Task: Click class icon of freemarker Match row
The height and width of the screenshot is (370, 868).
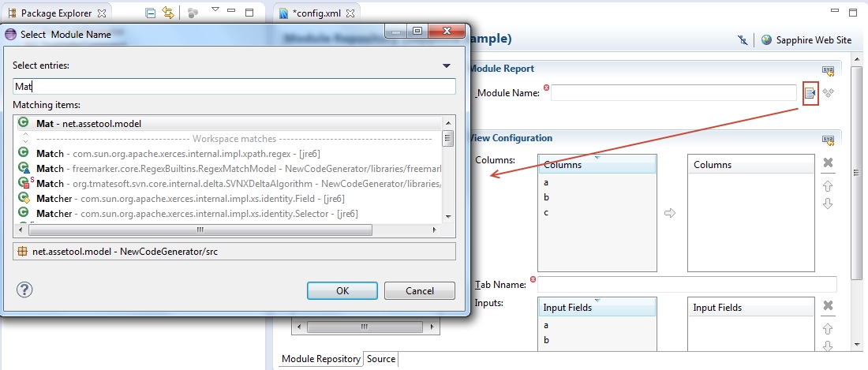Action: tap(24, 167)
